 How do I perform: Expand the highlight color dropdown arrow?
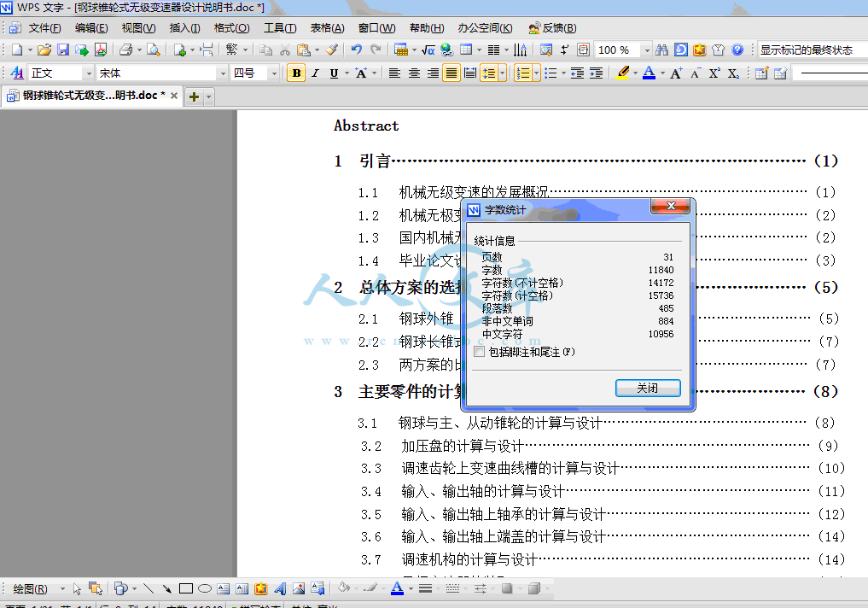click(635, 73)
